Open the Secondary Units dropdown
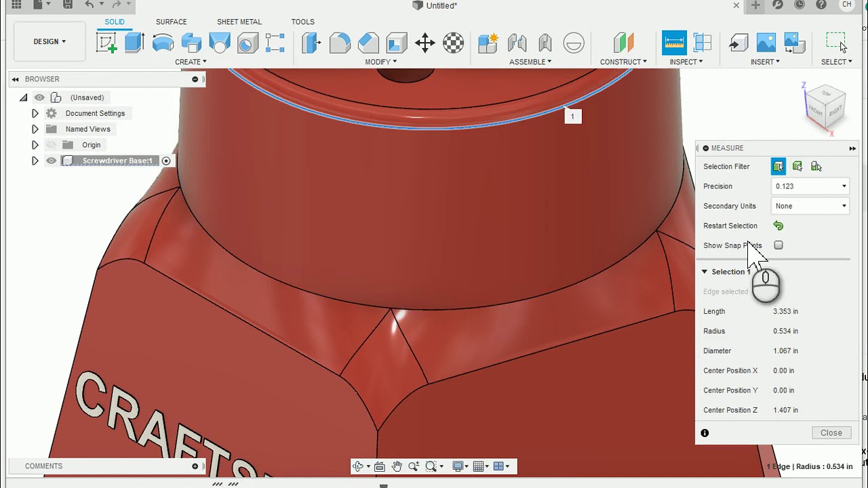 pos(811,206)
